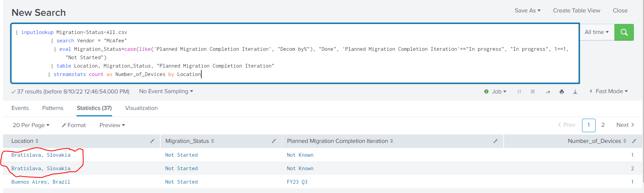Click Not Known in the first row
Viewport: 644px width, 193px height.
(300, 155)
